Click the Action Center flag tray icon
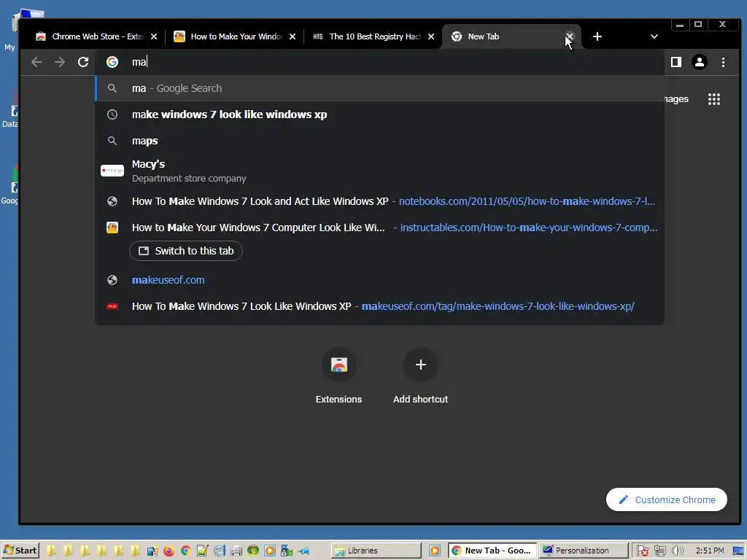 (x=642, y=551)
